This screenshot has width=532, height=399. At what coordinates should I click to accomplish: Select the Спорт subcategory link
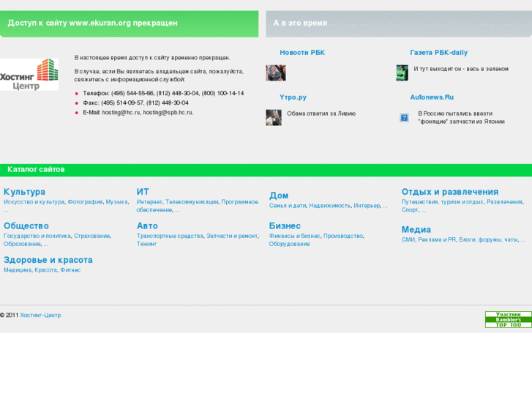tap(410, 210)
